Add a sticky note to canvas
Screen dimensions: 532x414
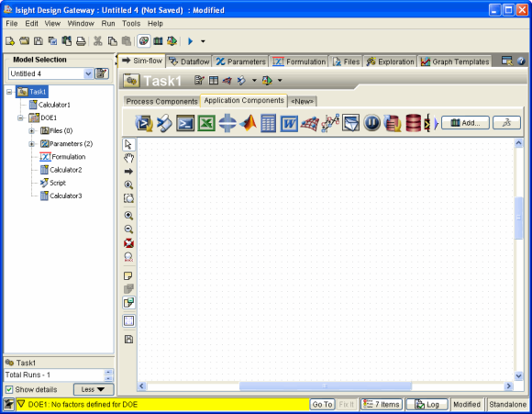click(x=128, y=275)
